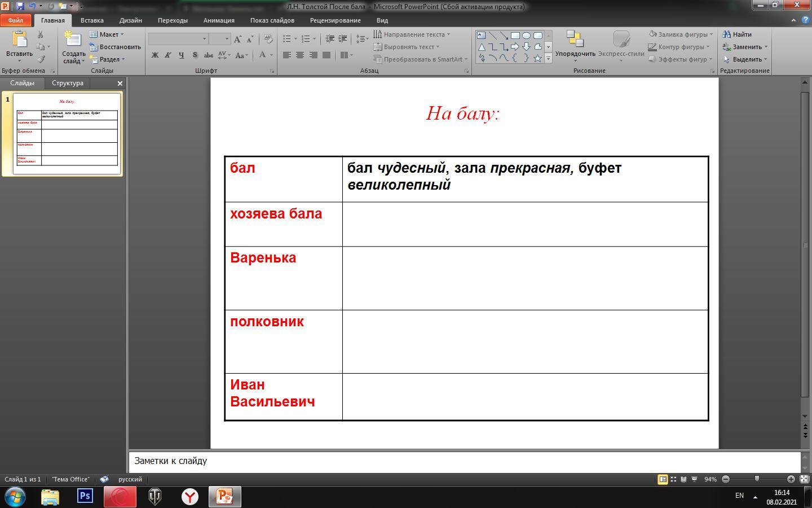Toggle center text alignment
Viewport: 812px width, 508px height.
click(300, 55)
